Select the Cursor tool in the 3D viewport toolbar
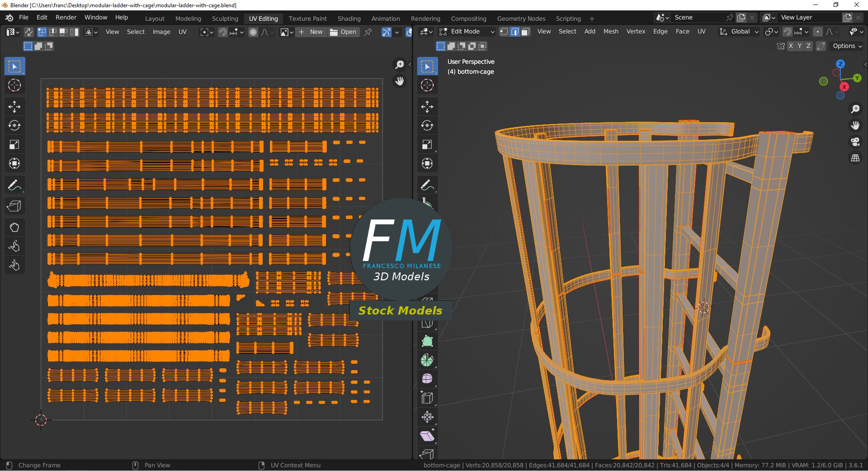 [x=427, y=85]
